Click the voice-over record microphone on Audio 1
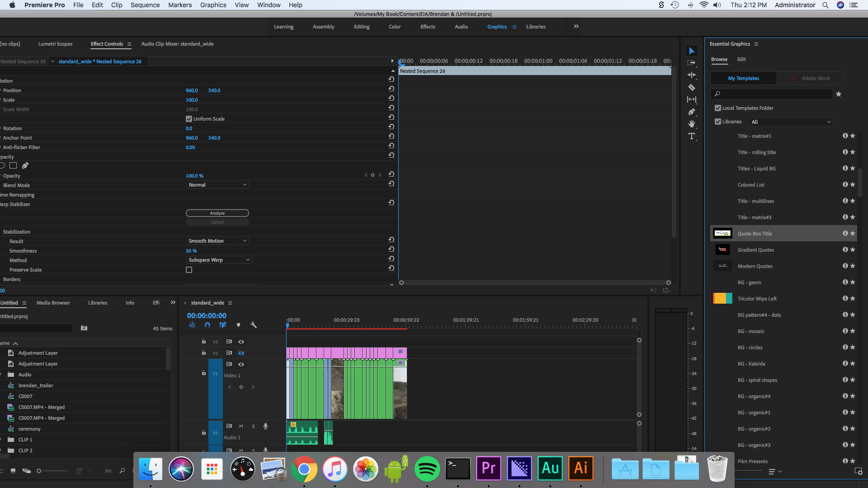868x488 pixels. 265,426
